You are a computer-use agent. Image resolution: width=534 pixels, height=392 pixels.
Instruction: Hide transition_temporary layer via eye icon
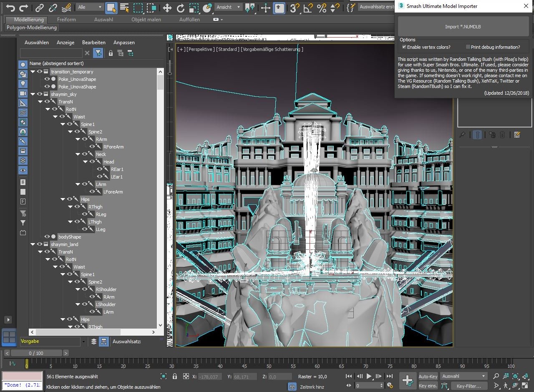(x=40, y=72)
